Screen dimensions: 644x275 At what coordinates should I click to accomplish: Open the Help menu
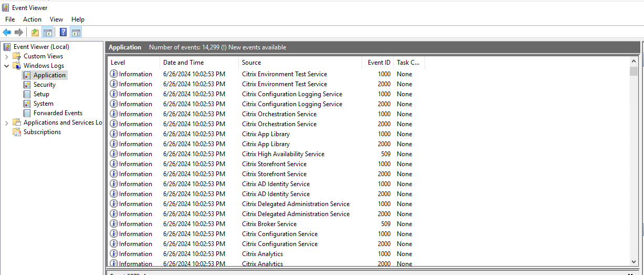[78, 19]
